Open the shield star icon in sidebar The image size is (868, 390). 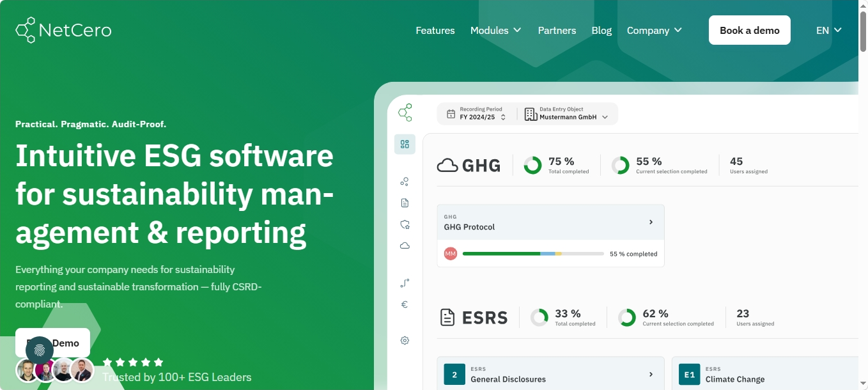(x=405, y=224)
